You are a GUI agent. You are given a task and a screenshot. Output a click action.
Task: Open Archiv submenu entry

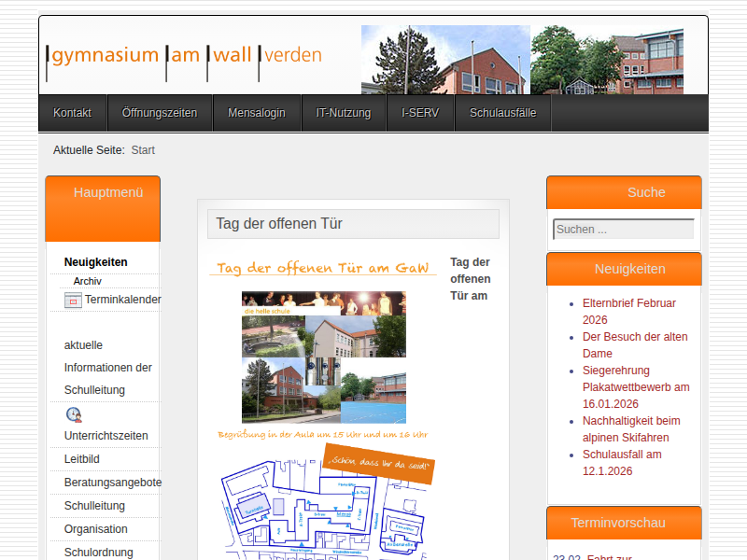pyautogui.click(x=88, y=281)
